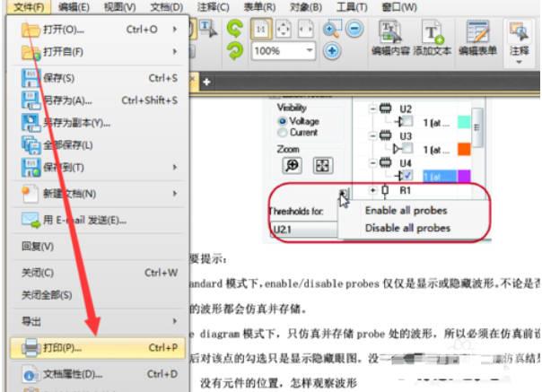Click the 新建文档(N) page icon

pos(30,194)
